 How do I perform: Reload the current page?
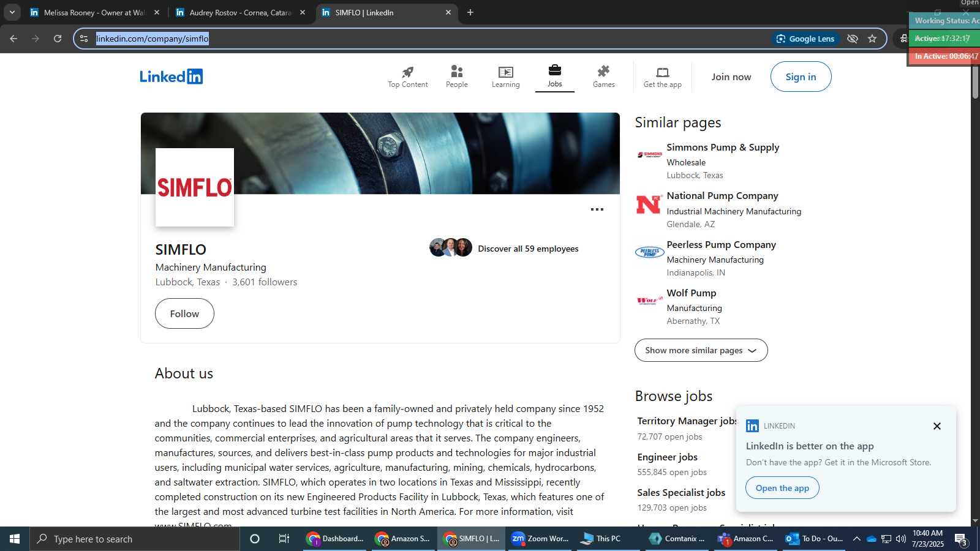(x=58, y=39)
